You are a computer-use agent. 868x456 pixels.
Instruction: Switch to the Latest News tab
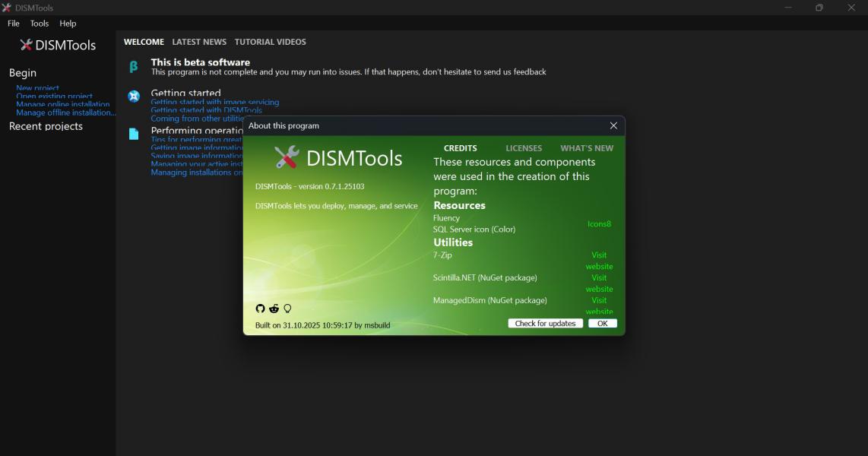(199, 42)
